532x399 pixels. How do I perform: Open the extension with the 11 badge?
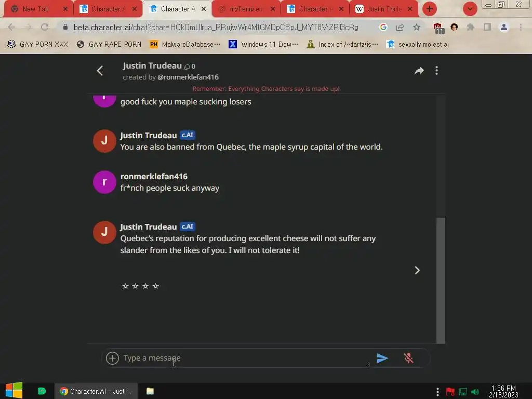(438, 28)
